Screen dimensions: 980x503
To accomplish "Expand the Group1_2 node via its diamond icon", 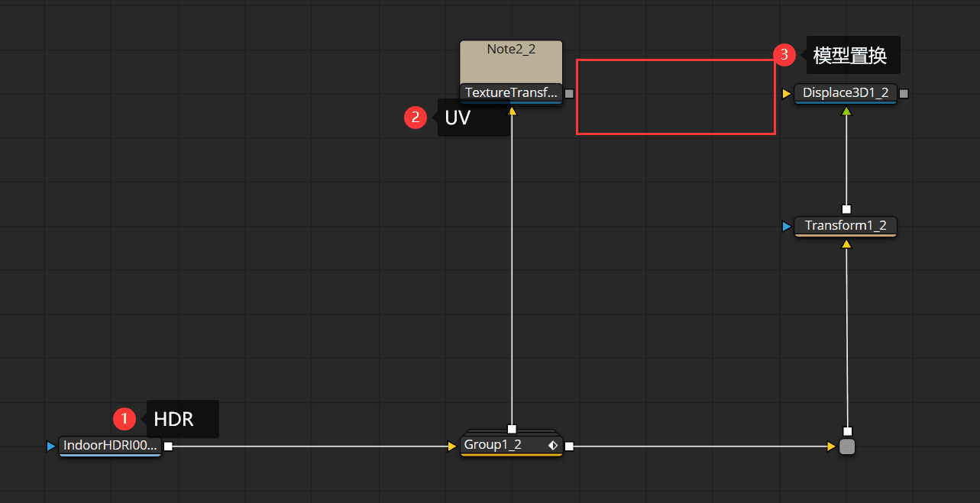I will [553, 446].
